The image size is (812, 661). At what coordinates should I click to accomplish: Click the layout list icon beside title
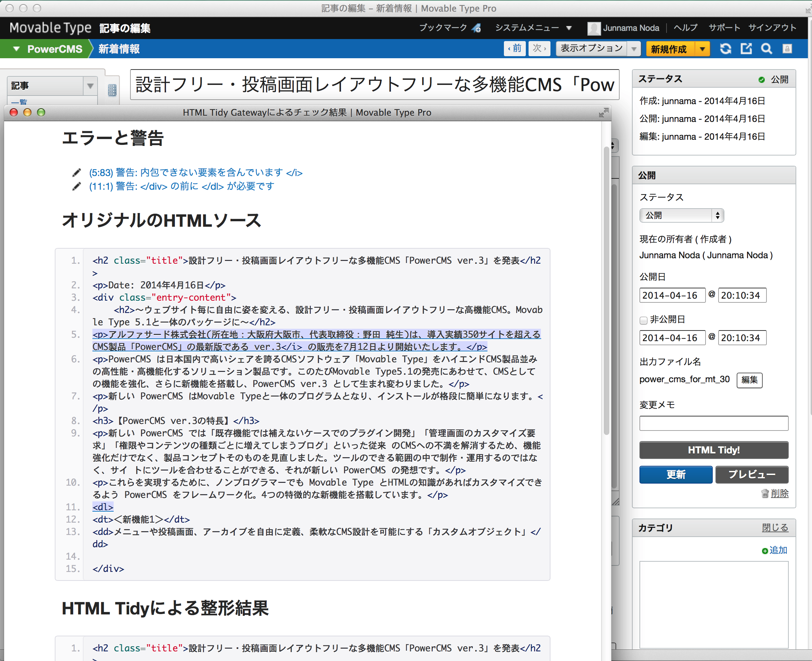point(112,90)
